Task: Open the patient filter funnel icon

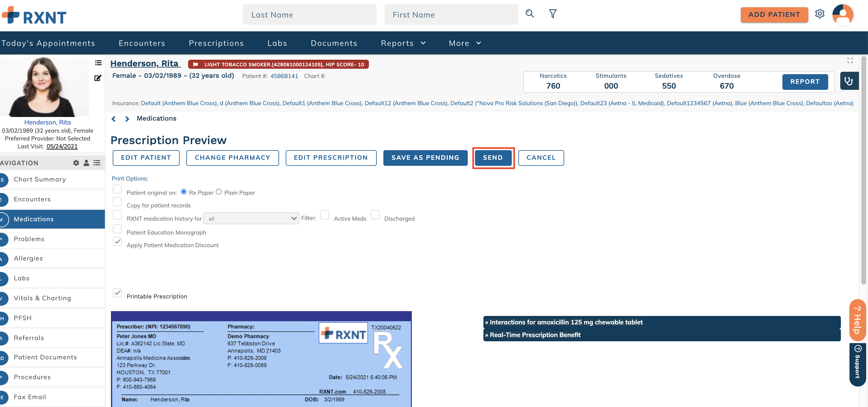Action: click(x=553, y=14)
